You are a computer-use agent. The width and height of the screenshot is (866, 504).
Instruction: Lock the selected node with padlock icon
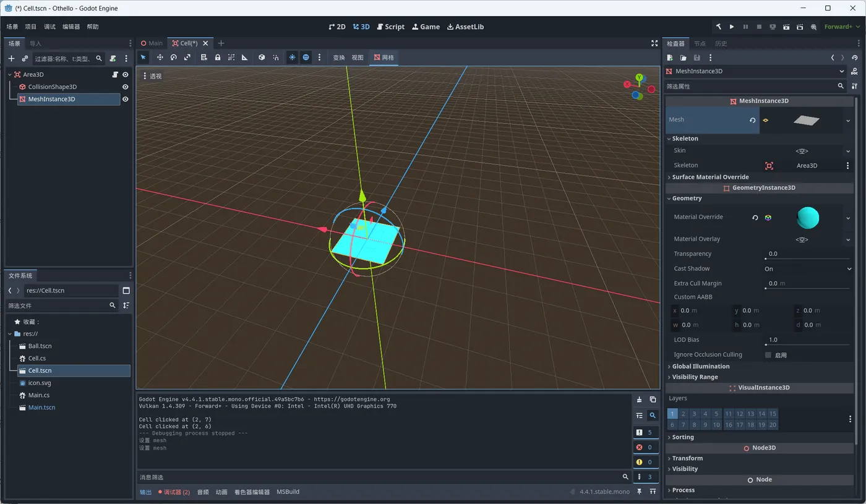coord(218,58)
